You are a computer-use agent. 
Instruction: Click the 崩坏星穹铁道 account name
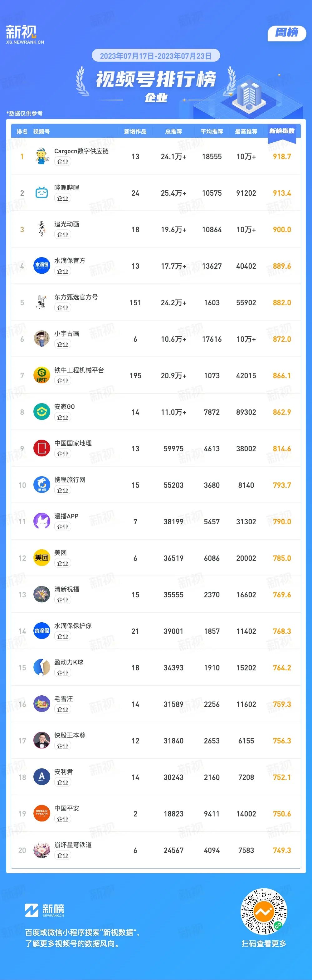[x=73, y=845]
